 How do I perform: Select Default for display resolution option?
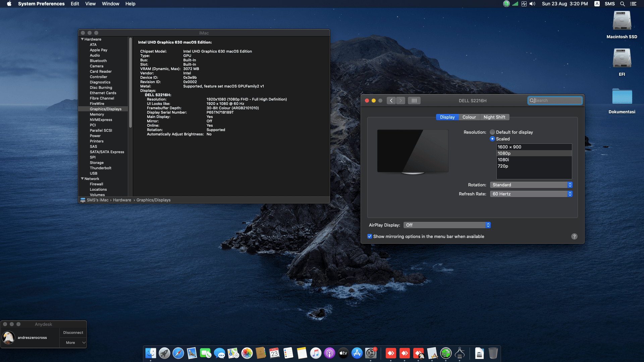coord(492,132)
